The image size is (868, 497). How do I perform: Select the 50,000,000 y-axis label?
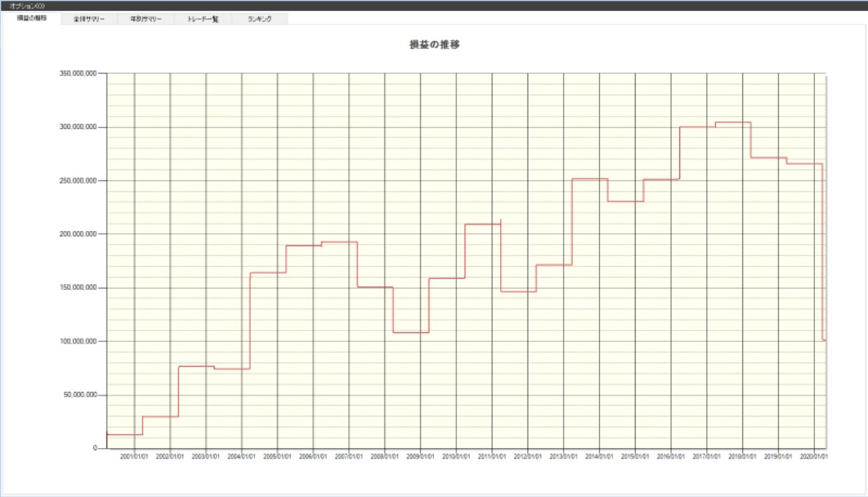81,395
